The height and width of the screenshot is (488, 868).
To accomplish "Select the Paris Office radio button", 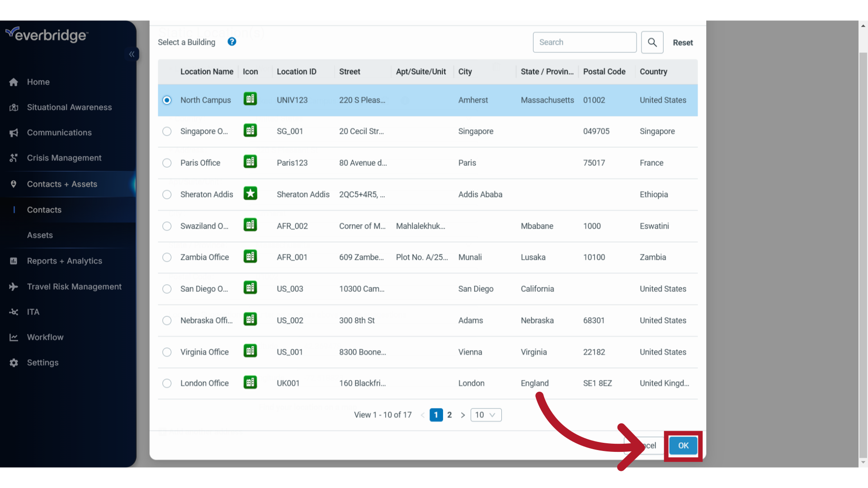I will (x=167, y=163).
